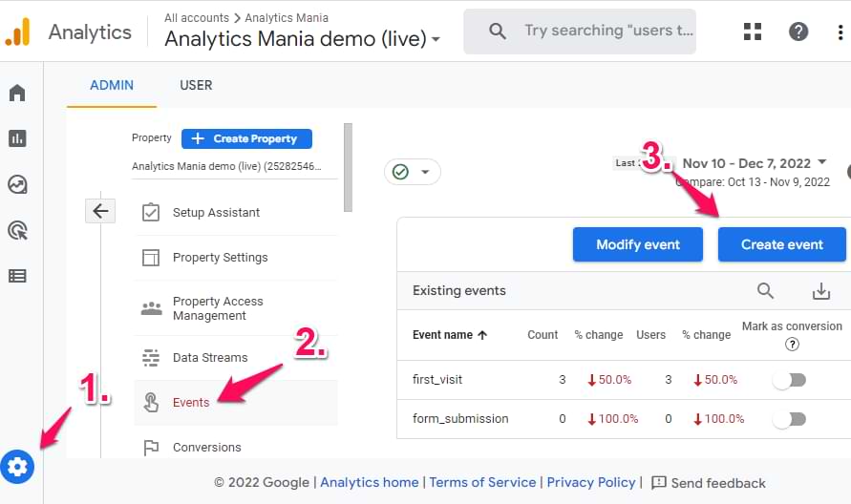Open Property Access Management menu item
Image resolution: width=851 pixels, height=504 pixels.
tap(236, 308)
